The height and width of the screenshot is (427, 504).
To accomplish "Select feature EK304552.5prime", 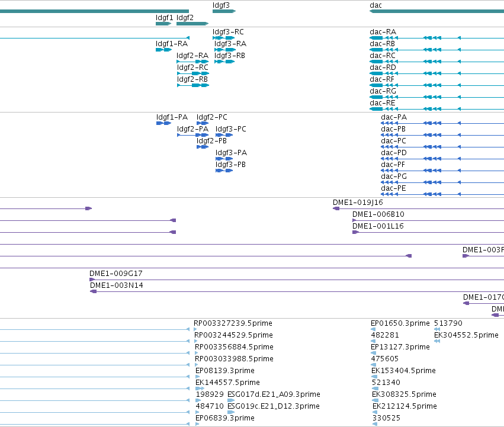I will (437, 341).
